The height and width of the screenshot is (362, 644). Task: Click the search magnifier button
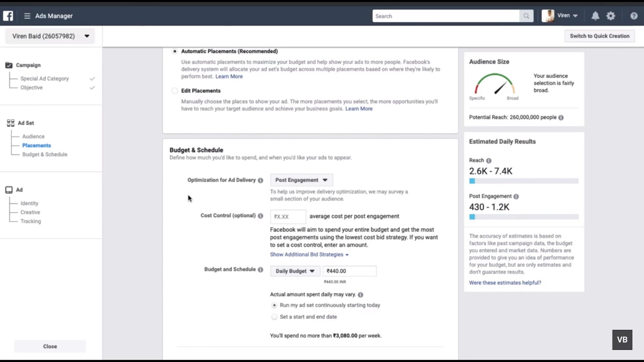pos(526,16)
